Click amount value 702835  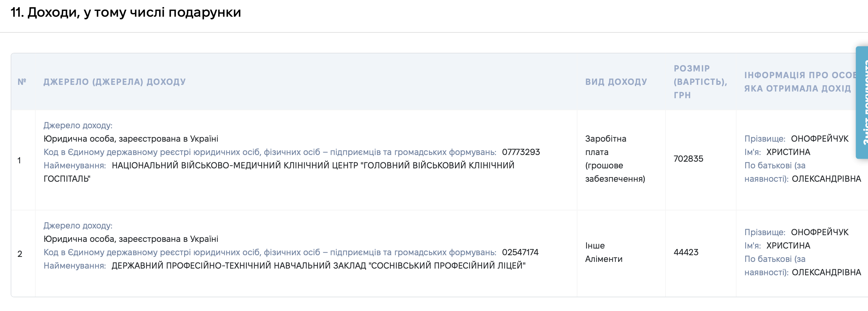click(689, 159)
